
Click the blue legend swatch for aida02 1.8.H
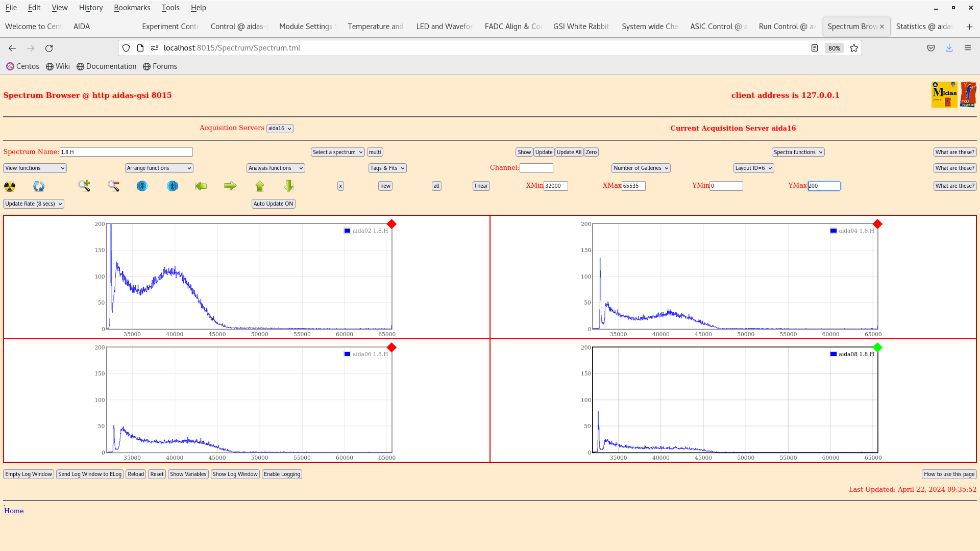(x=347, y=231)
